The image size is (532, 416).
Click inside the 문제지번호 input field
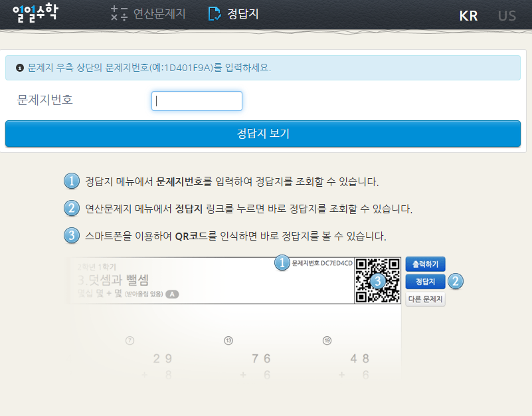pyautogui.click(x=197, y=100)
